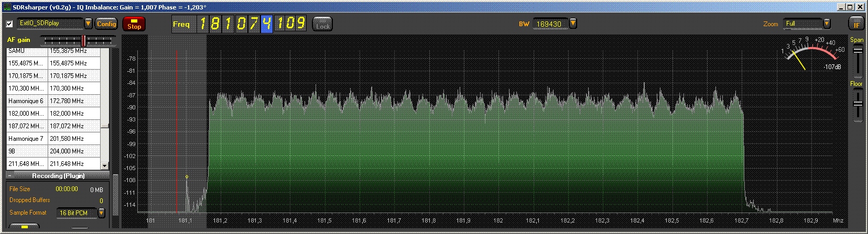Screen dimensions: 868x234
Task: Adjust the Span vertical slider
Action: pos(858,61)
